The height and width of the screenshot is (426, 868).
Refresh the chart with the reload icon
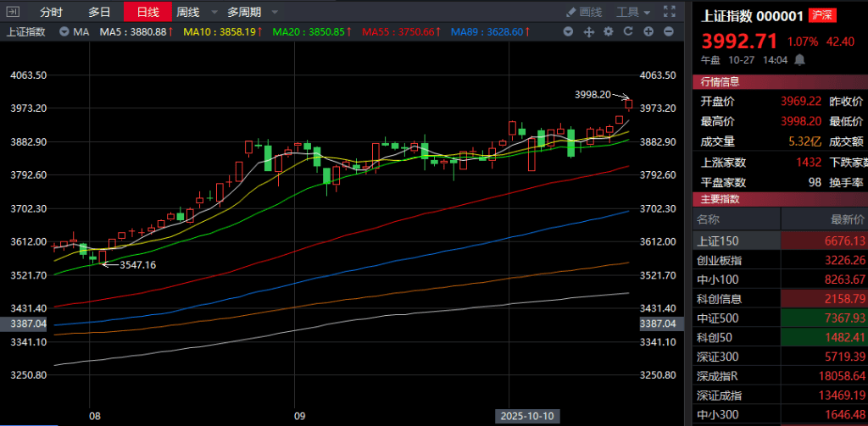click(628, 31)
